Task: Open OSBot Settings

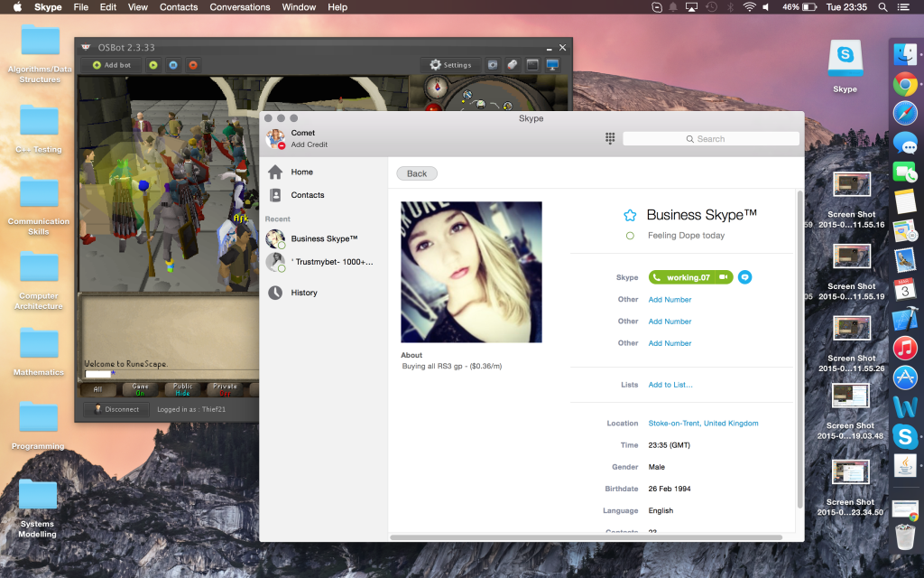Action: pos(451,65)
